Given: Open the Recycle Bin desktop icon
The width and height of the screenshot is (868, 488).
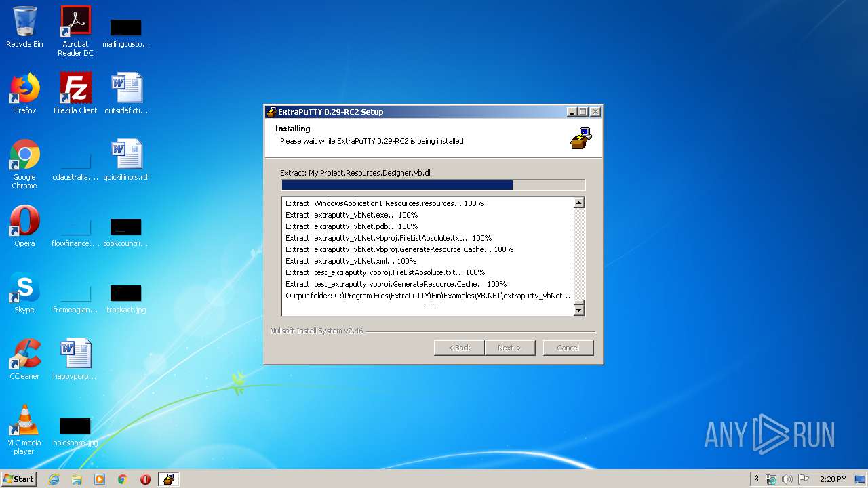Looking at the screenshot, I should point(24,27).
